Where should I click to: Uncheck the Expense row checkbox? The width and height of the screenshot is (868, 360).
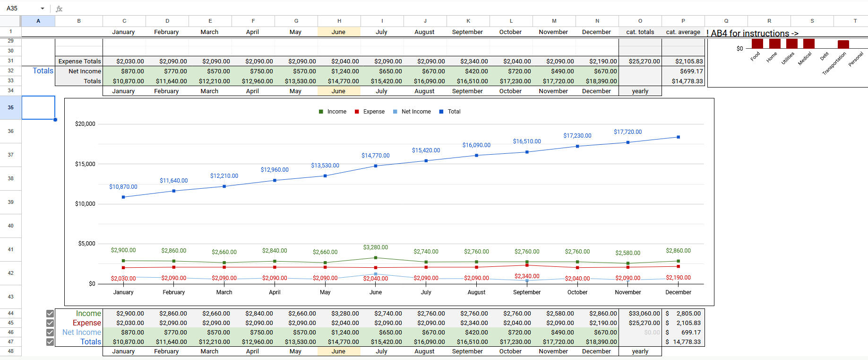[x=50, y=323]
